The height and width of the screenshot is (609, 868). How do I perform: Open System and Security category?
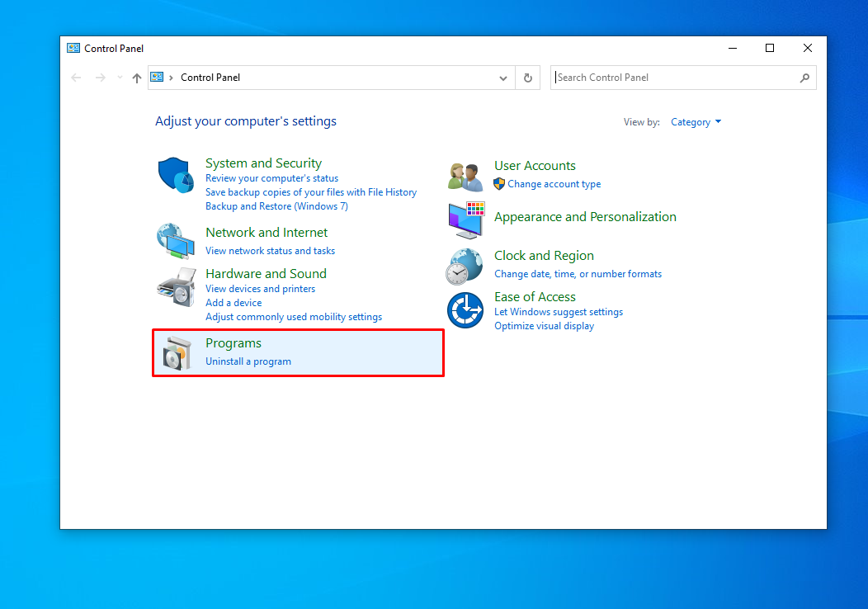coord(263,163)
